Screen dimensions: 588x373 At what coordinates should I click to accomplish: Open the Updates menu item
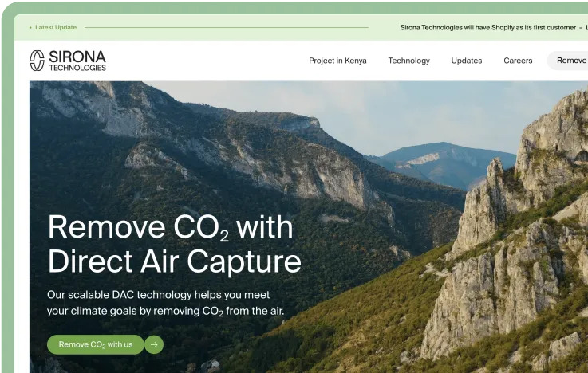pos(467,61)
